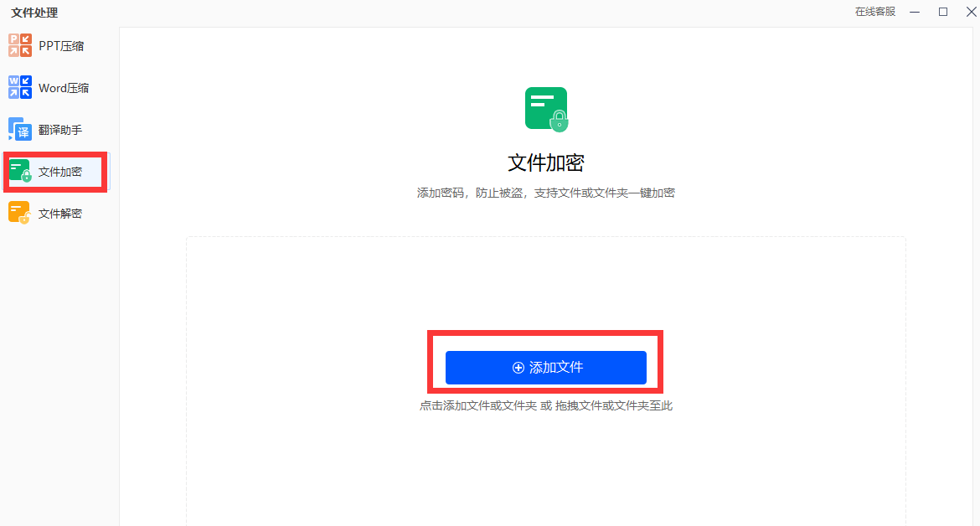The height and width of the screenshot is (526, 980).
Task: Open 在线客服 online support link
Action: pyautogui.click(x=875, y=12)
